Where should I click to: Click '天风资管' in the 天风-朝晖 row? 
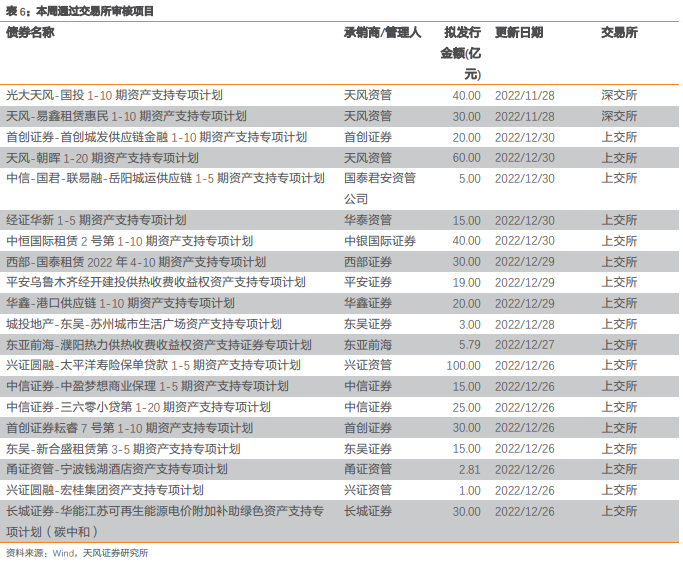pos(368,158)
